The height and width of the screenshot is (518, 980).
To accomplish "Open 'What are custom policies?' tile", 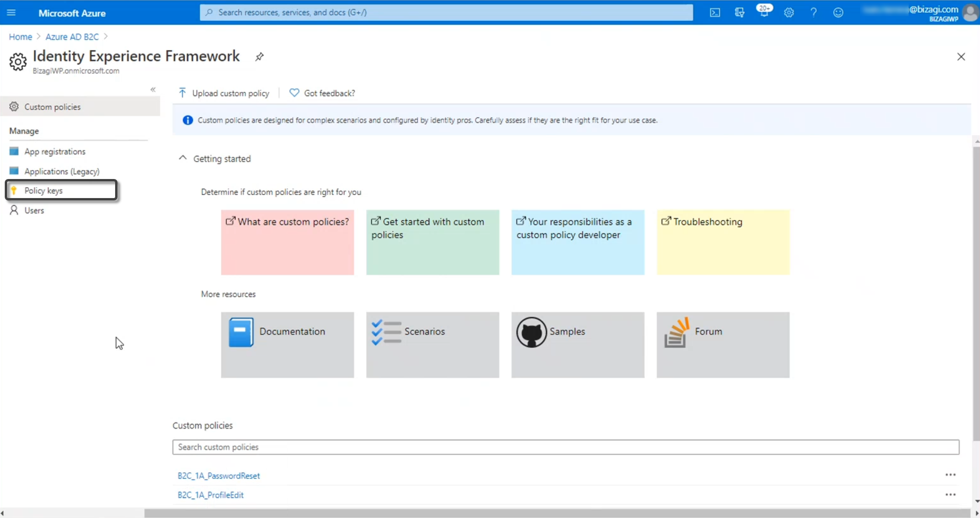I will 287,242.
